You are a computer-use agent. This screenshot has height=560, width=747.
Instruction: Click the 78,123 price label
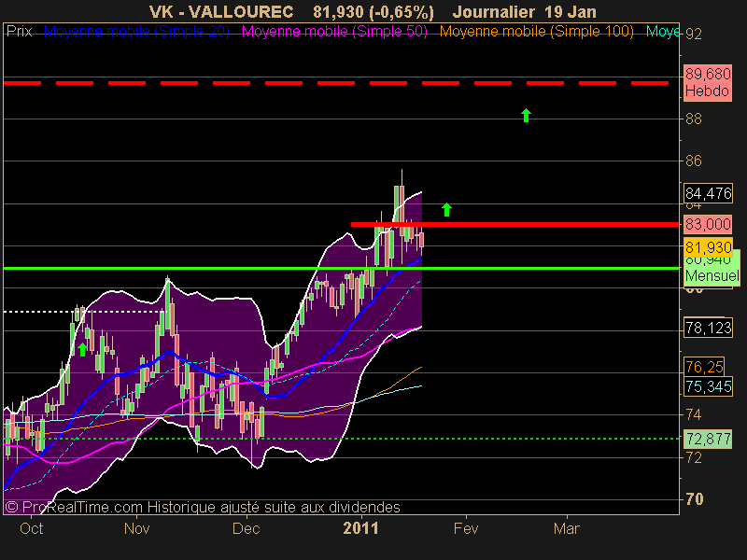(708, 328)
